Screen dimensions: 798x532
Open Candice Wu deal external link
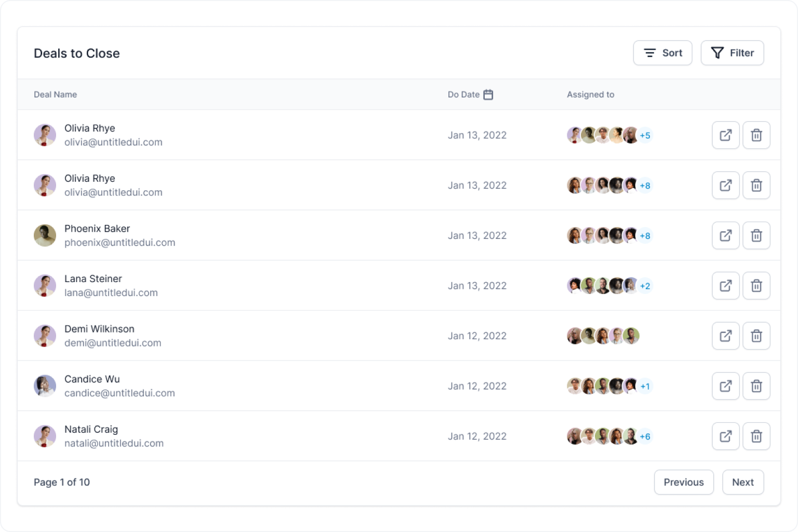(725, 386)
